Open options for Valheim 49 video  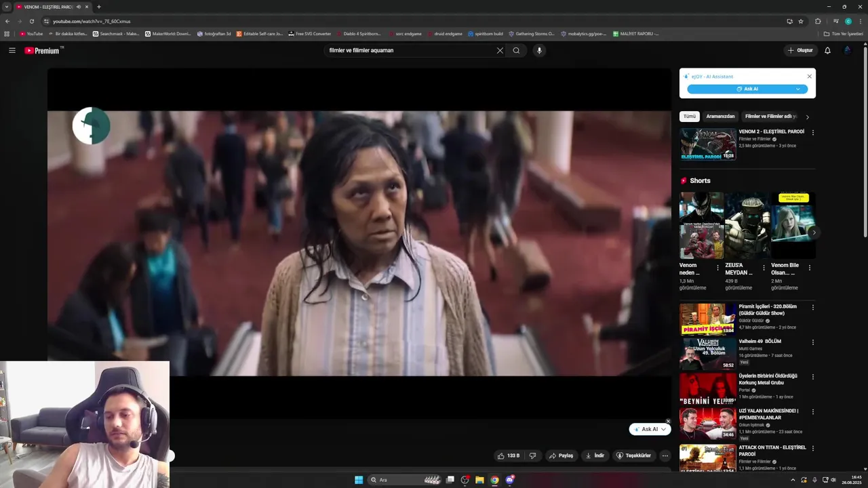point(812,342)
